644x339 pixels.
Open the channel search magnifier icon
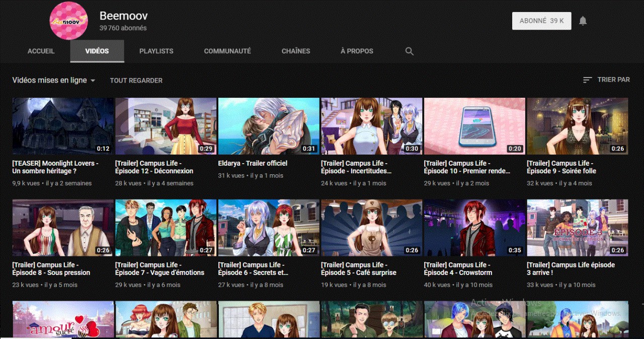point(410,51)
